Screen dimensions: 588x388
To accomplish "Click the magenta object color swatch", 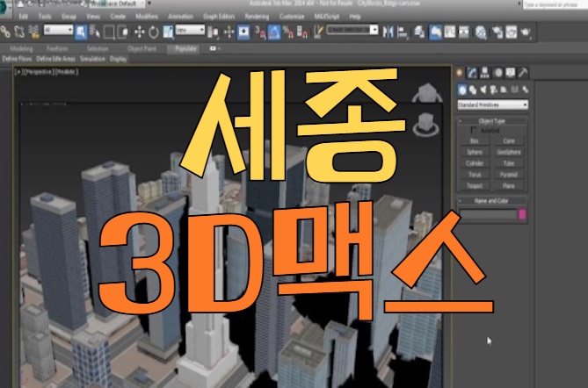I will 522,214.
